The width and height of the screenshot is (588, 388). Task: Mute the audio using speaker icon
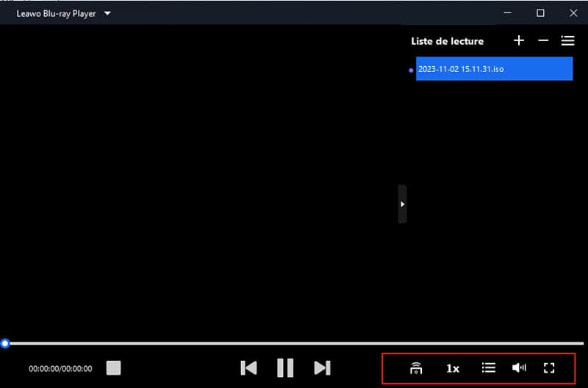pyautogui.click(x=519, y=367)
